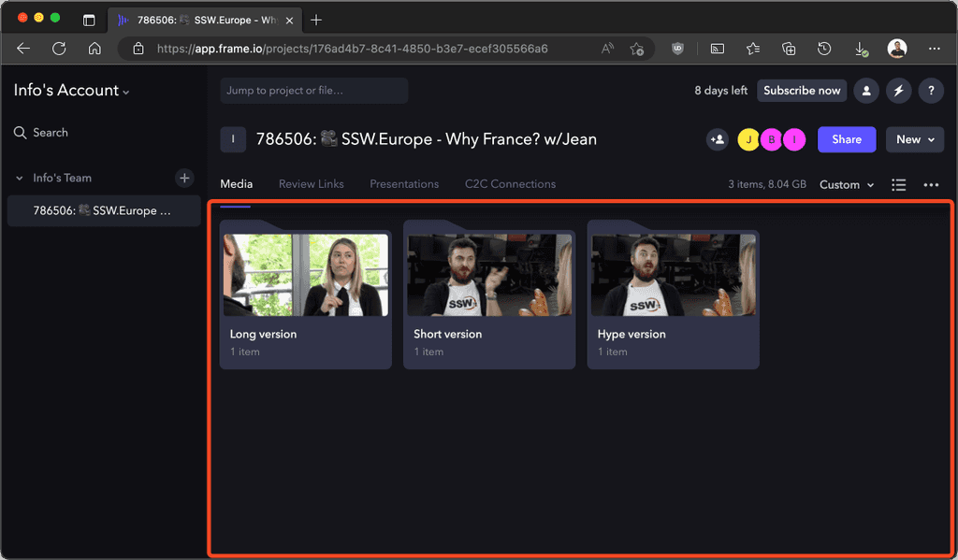Click the yellow J collaborator avatar
958x560 pixels.
pyautogui.click(x=748, y=138)
